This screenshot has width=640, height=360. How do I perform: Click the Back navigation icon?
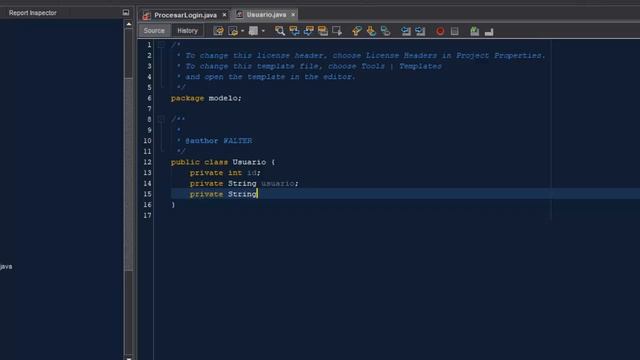click(233, 31)
